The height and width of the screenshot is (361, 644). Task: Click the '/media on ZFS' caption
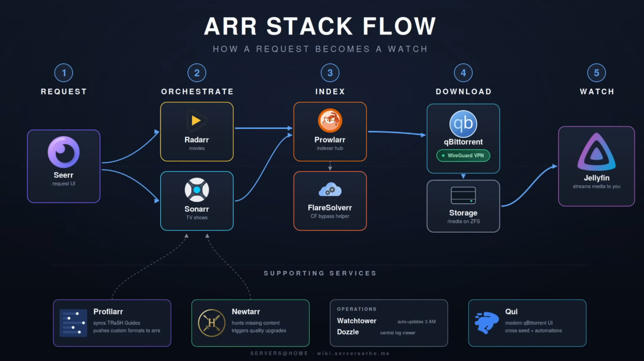pos(463,221)
